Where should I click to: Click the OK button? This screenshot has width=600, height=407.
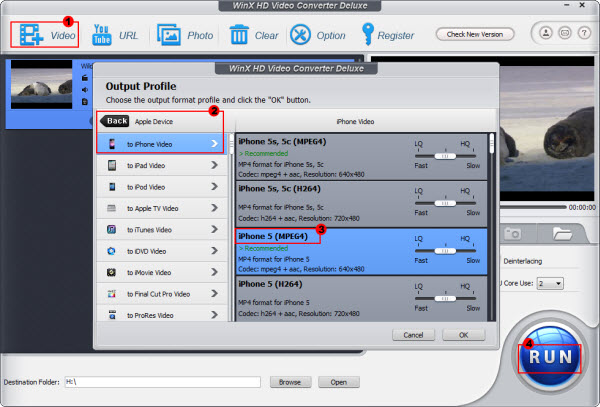pyautogui.click(x=463, y=335)
